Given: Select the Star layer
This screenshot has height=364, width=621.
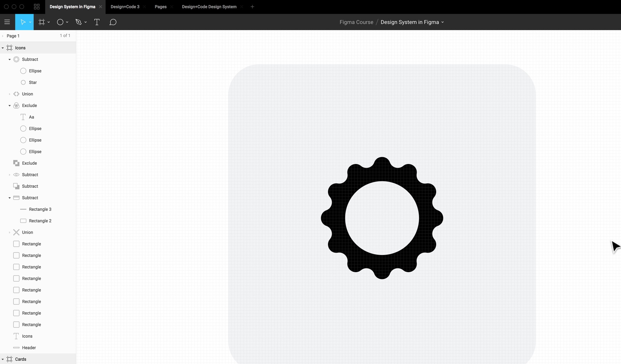Looking at the screenshot, I should [x=33, y=82].
